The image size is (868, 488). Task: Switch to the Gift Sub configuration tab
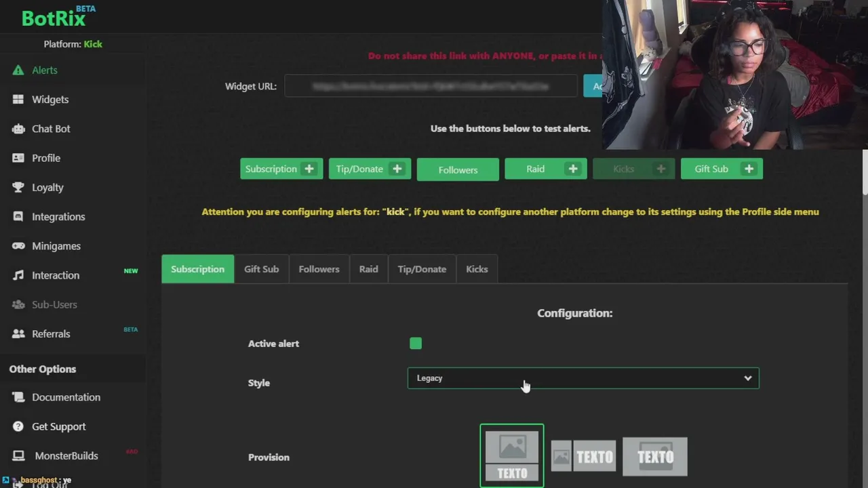click(x=261, y=269)
